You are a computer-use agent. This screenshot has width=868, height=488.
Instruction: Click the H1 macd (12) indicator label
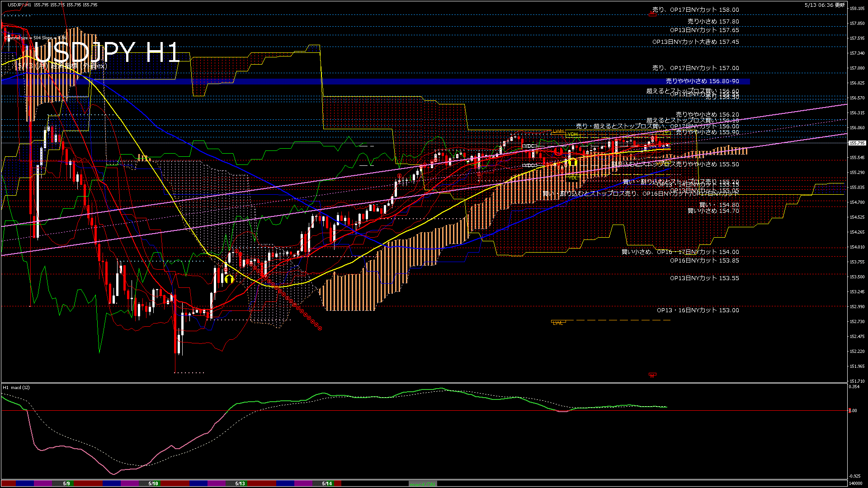[16, 388]
